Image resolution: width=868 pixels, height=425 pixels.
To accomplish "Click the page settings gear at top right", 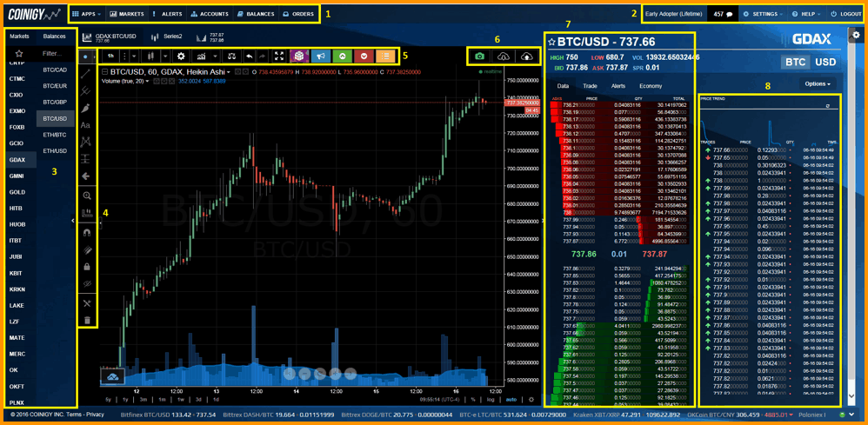I will pos(856,36).
